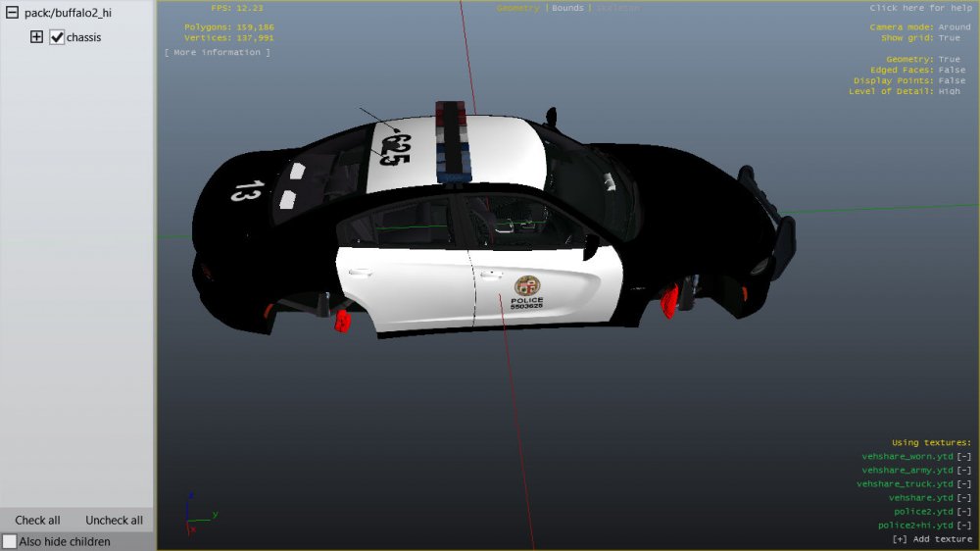Viewport: 980px width, 551px height.
Task: Toggle Camera mode Around setting
Action: [920, 26]
